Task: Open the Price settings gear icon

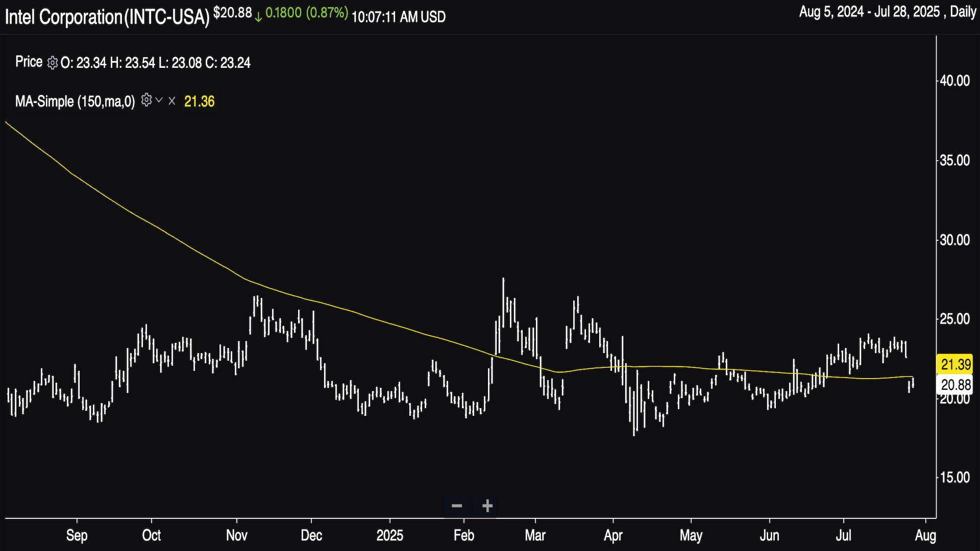Action: click(x=52, y=63)
